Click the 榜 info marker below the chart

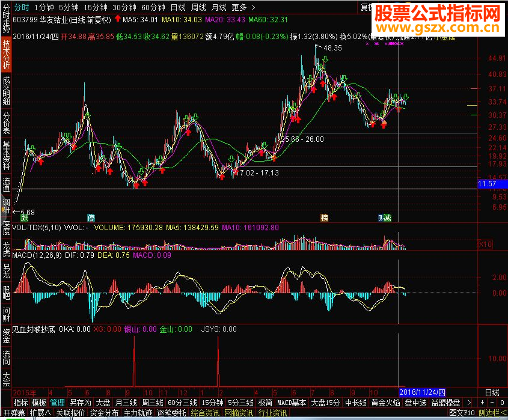click(x=324, y=218)
